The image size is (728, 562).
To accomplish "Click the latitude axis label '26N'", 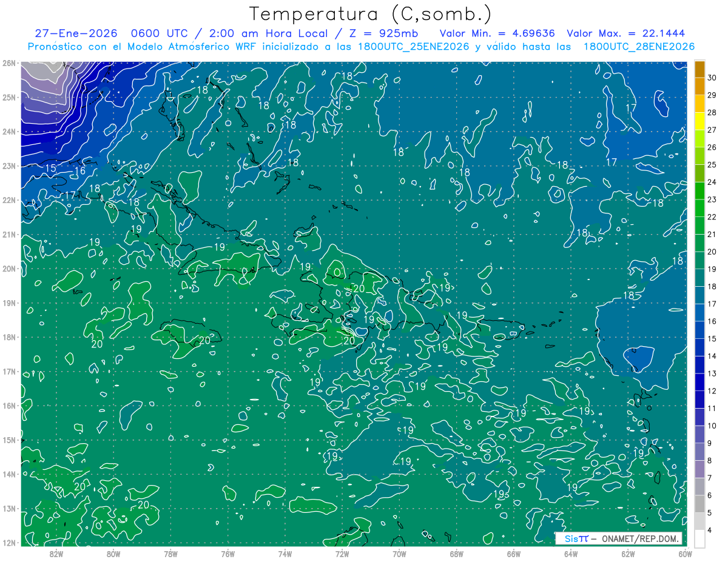I will coord(9,63).
